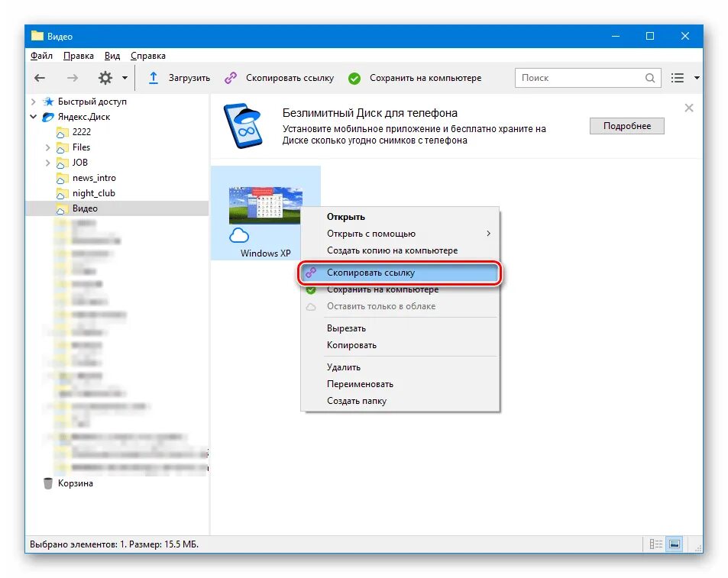Open the Правка menu
The width and height of the screenshot is (728, 578).
pyautogui.click(x=79, y=56)
